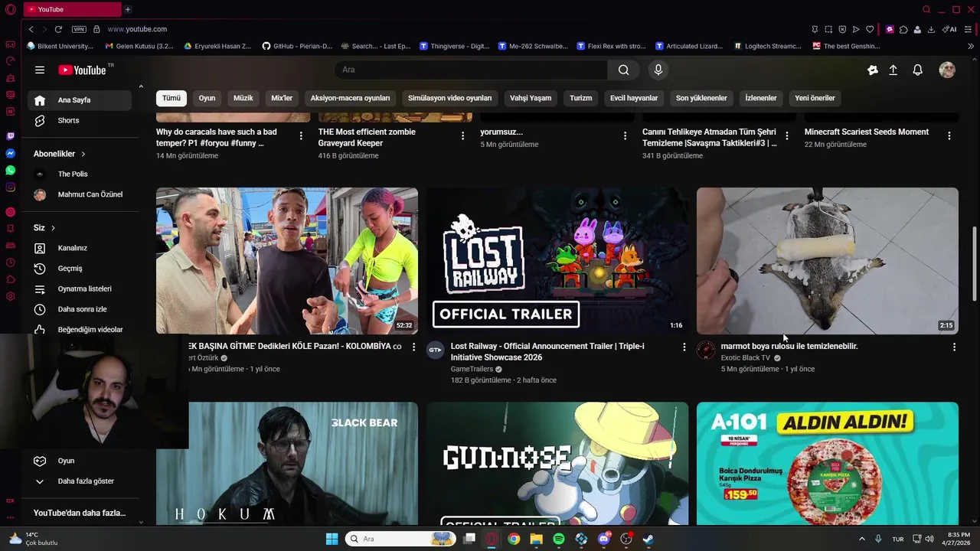Click the page vertical scrollbar
980x551 pixels.
point(975,264)
